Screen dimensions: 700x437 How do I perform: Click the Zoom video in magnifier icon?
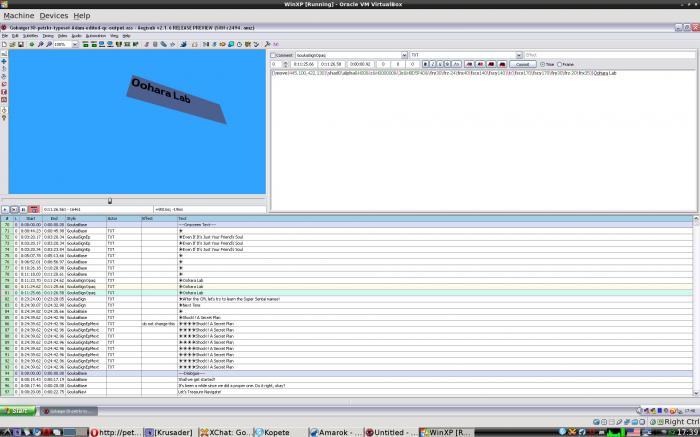[40, 44]
